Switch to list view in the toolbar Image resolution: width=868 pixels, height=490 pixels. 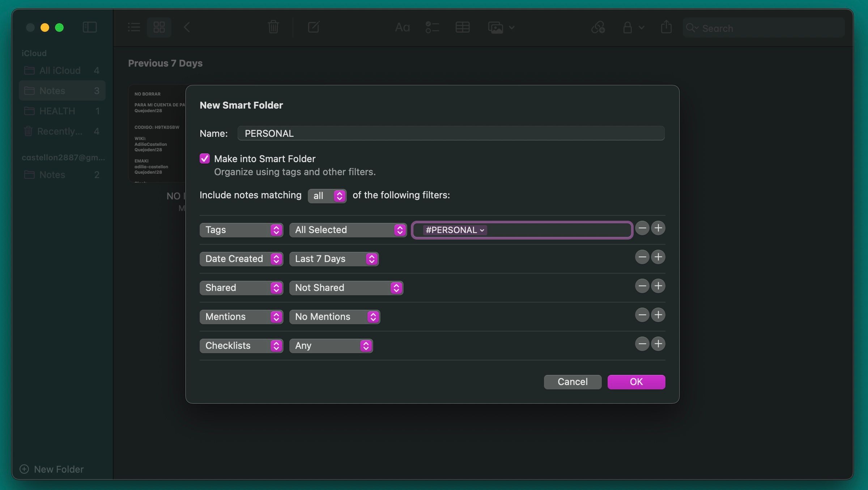point(133,27)
